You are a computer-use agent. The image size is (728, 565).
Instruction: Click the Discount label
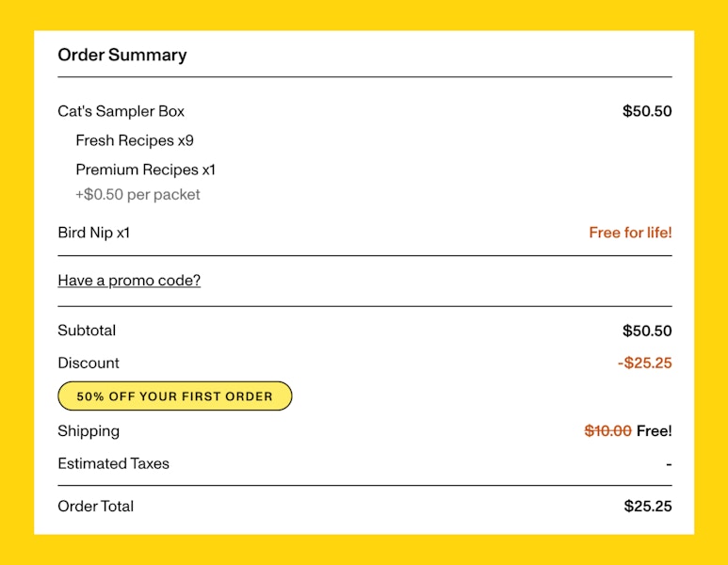(x=89, y=363)
